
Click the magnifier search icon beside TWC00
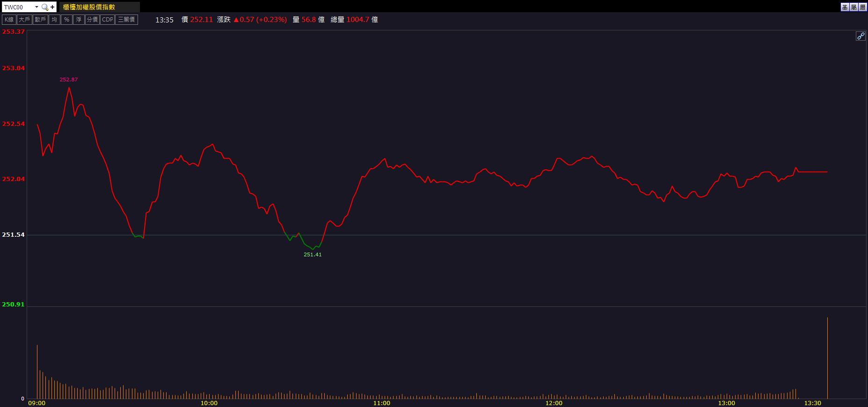click(x=45, y=7)
